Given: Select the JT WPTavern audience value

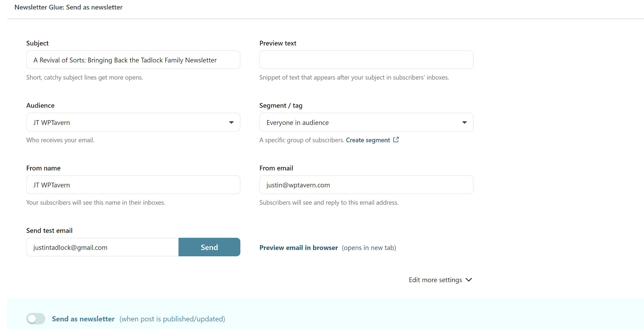Looking at the screenshot, I should 52,122.
